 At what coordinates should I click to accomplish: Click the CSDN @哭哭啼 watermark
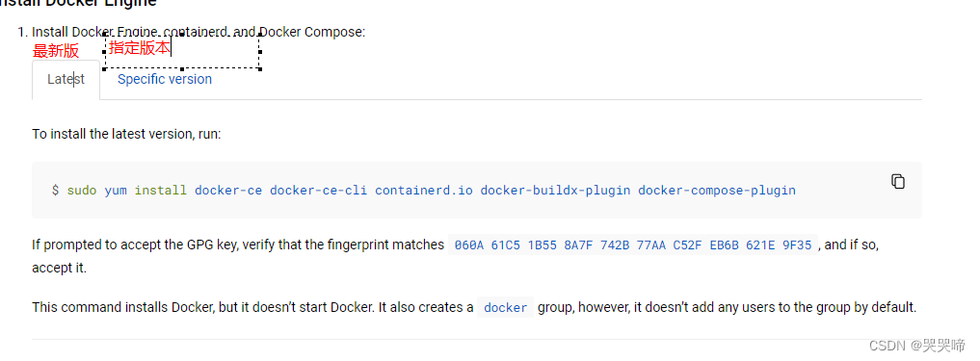coord(916,345)
